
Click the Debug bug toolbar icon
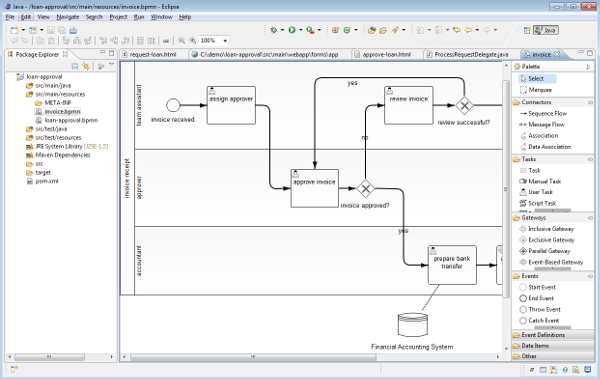274,30
